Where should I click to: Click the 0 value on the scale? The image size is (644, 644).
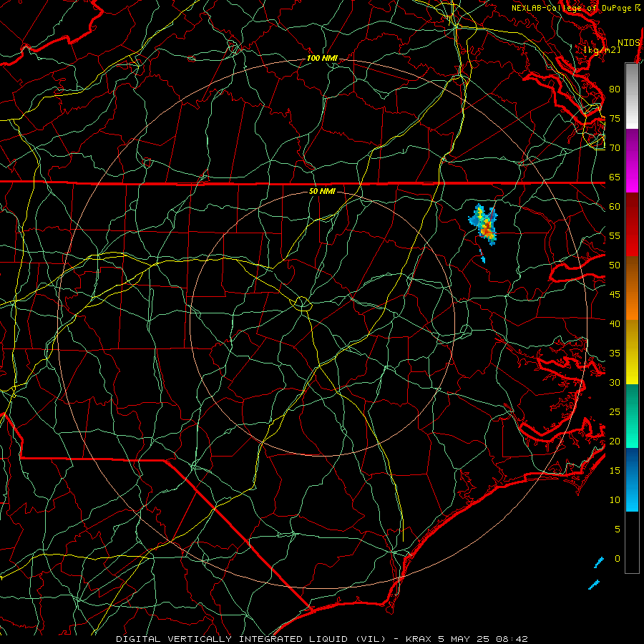coord(618,559)
